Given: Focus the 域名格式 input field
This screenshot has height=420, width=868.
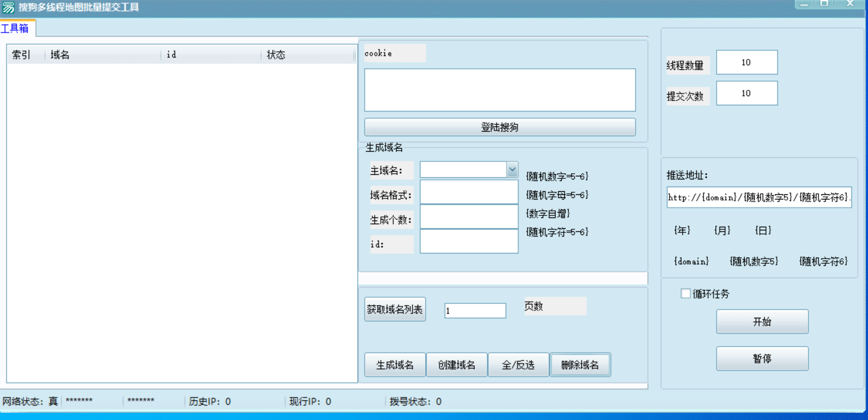Looking at the screenshot, I should pos(469,192).
